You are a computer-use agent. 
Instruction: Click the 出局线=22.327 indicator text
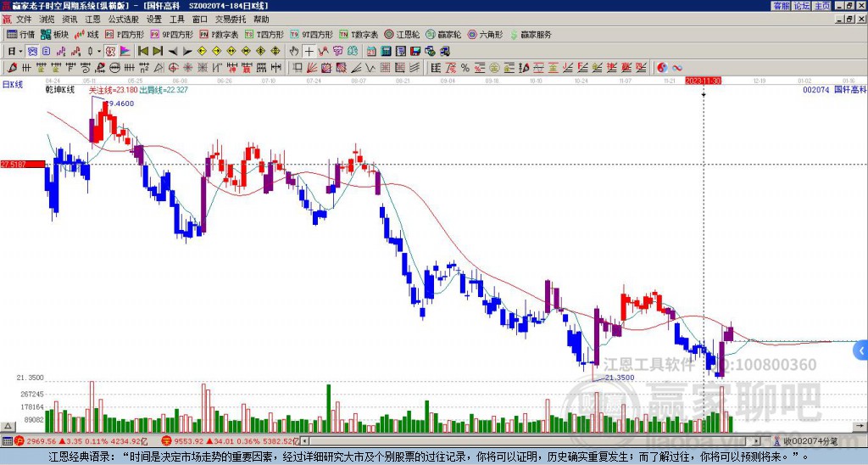[x=164, y=90]
